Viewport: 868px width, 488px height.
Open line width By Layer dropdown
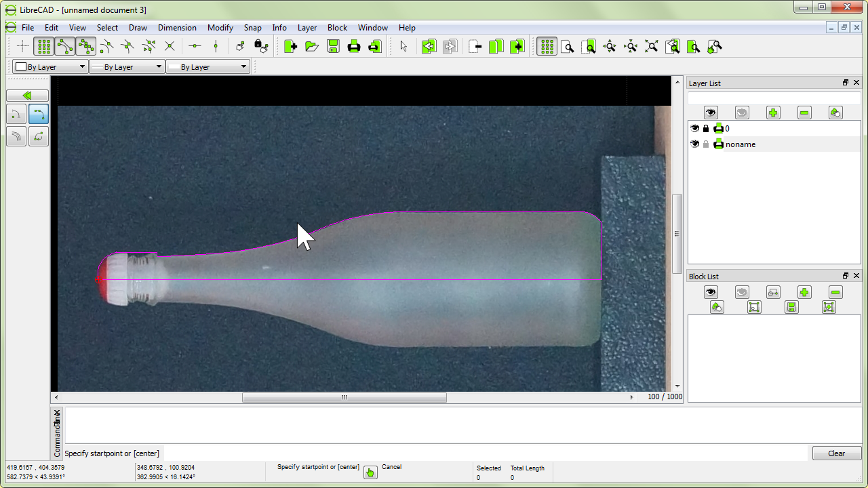tap(127, 67)
